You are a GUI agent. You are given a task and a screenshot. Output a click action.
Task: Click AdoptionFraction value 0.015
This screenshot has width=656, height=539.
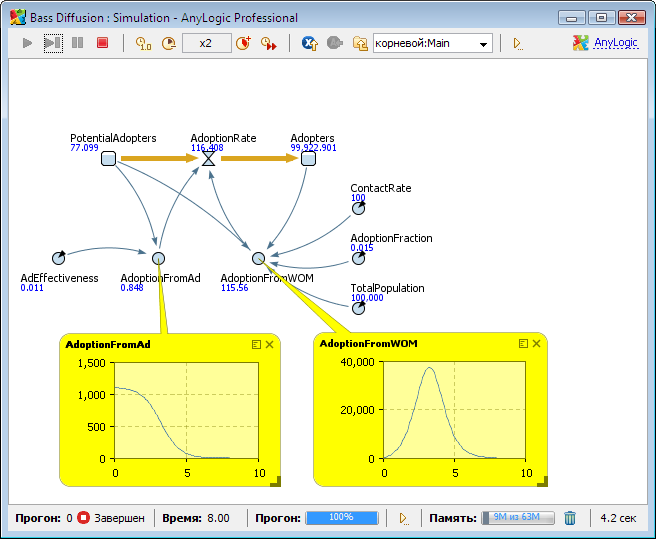(362, 248)
